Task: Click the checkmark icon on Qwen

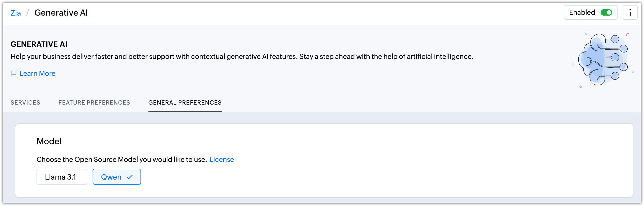Action: tap(130, 177)
